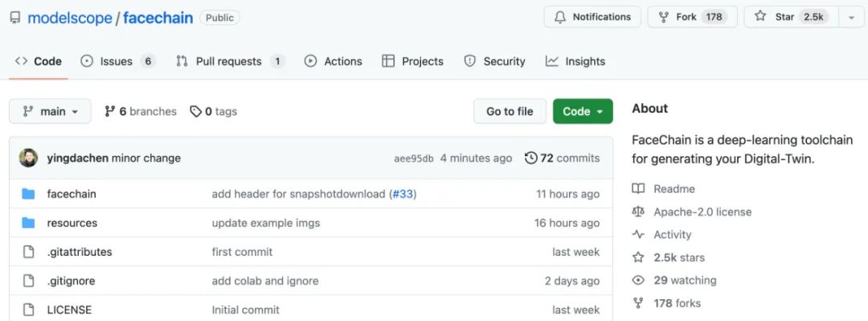Open the aee95db commit hash link
This screenshot has width=868, height=321.
tap(414, 158)
